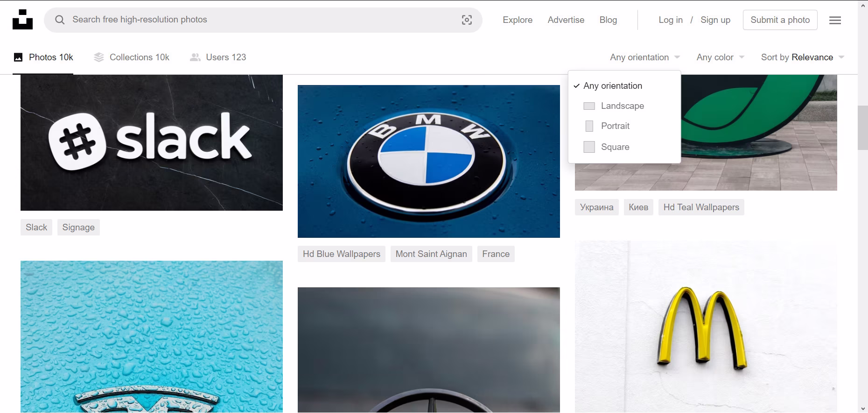Click Log in
This screenshot has width=868, height=413.
tap(671, 20)
